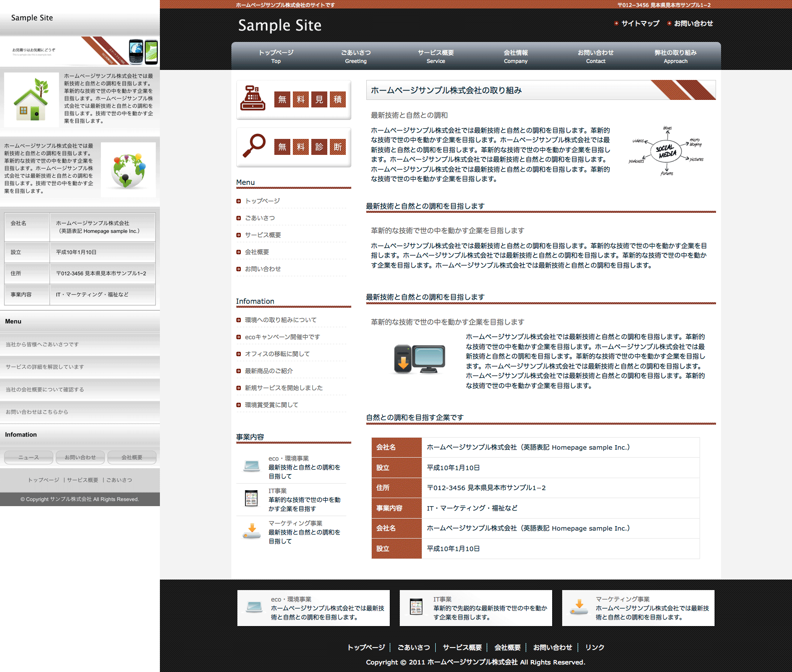Click laptop icon beside eco・環境事業 in footer
Image resolution: width=792 pixels, height=672 pixels.
pyautogui.click(x=254, y=607)
